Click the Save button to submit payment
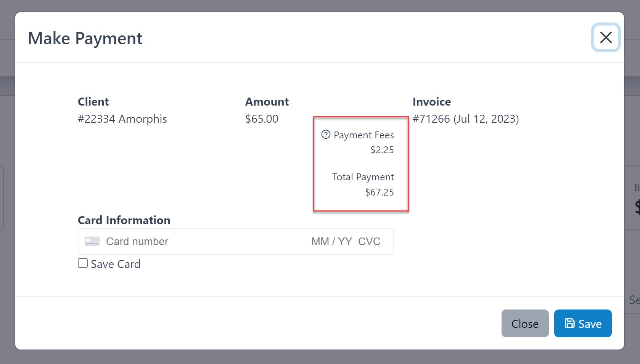 coord(582,323)
